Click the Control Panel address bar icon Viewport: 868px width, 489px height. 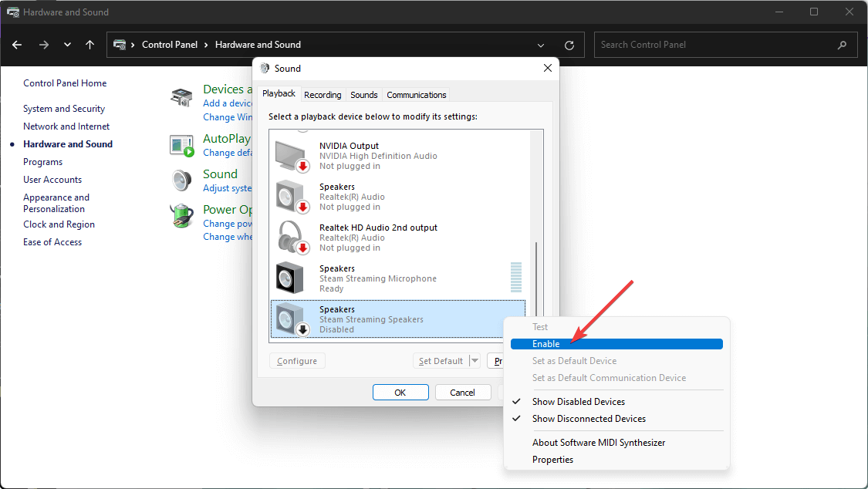pyautogui.click(x=119, y=45)
